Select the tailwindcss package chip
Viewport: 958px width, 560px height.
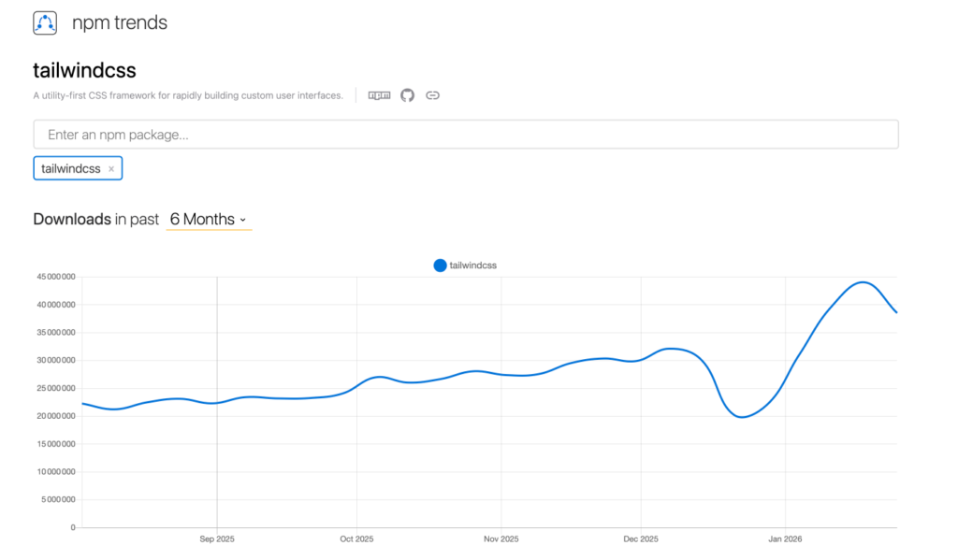71,169
